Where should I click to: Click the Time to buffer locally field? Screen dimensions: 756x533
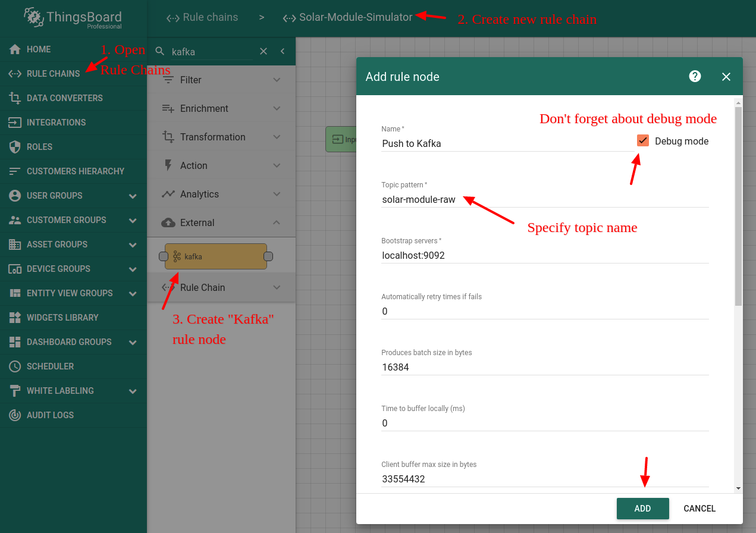tap(545, 423)
